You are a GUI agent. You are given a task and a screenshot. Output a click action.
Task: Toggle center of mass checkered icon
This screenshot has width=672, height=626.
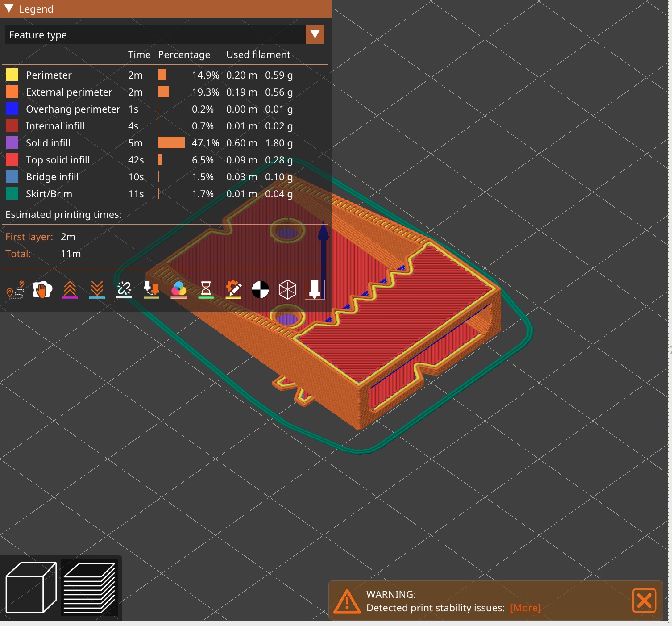[261, 289]
